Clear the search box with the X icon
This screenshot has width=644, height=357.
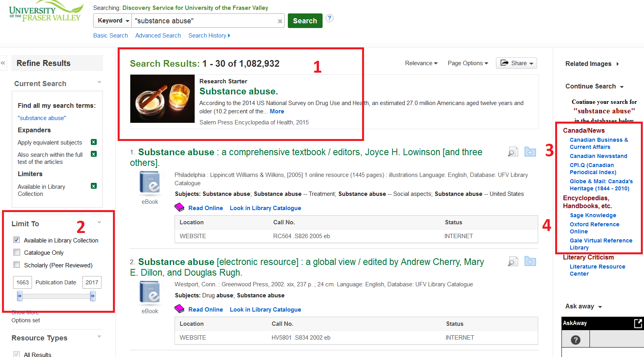tap(280, 21)
